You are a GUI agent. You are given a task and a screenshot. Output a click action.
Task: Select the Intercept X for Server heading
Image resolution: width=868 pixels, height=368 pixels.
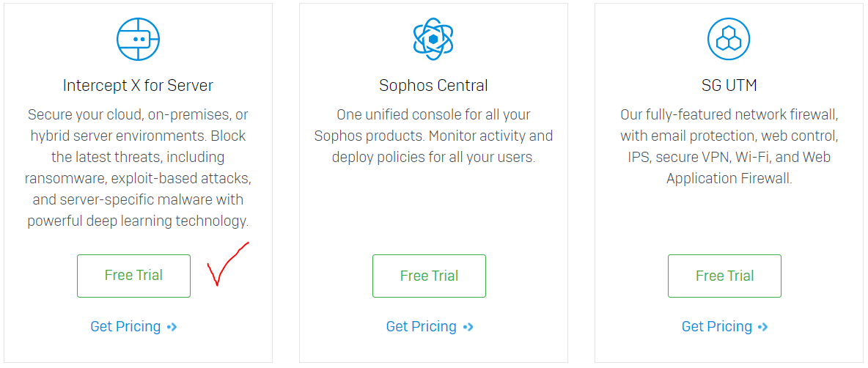[x=138, y=86]
